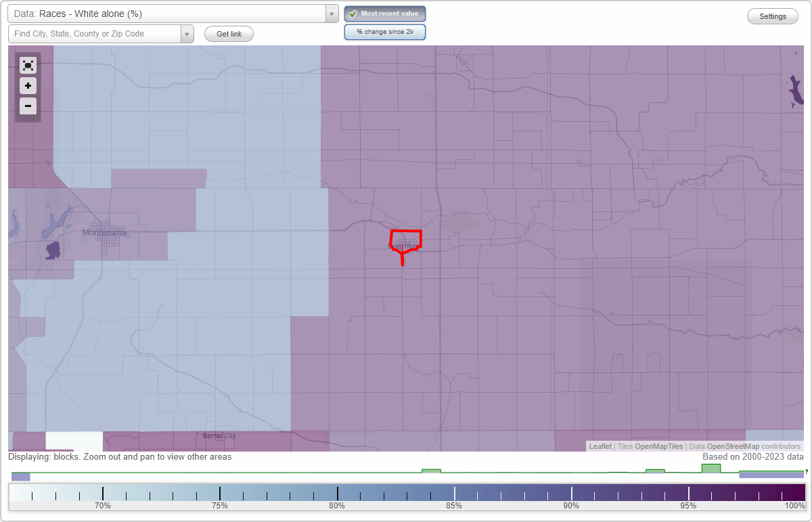Open the Data selector dropdown
This screenshot has width=812, height=522.
point(331,13)
